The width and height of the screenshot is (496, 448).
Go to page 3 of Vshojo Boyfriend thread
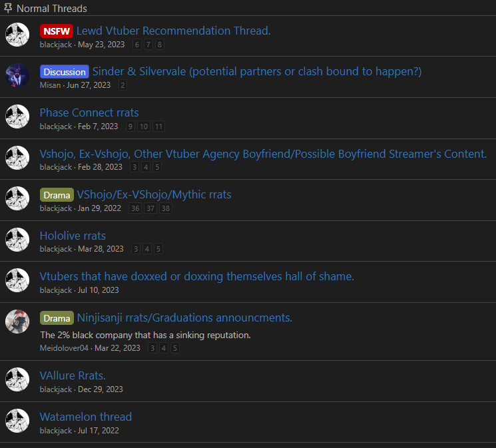[x=134, y=167]
